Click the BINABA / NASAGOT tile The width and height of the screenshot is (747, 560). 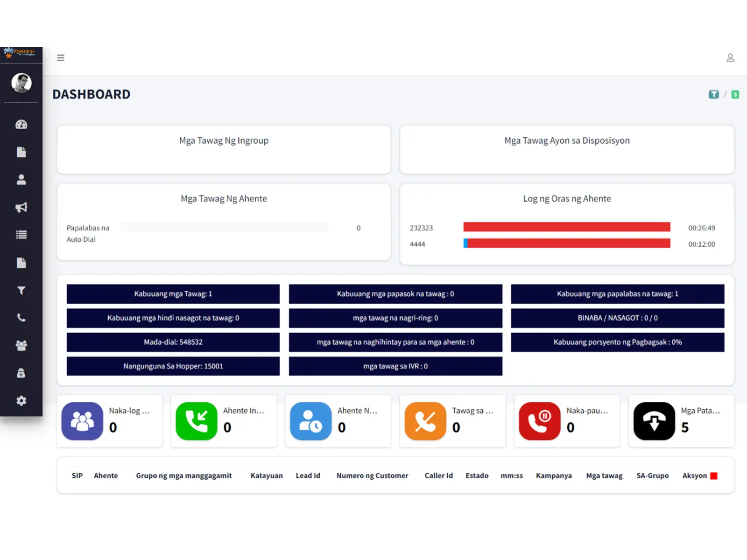(618, 318)
